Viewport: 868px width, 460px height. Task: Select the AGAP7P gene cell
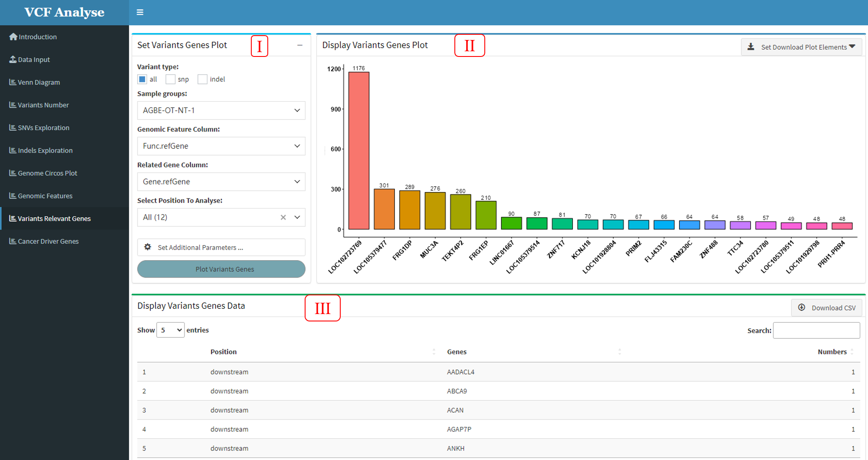[x=459, y=429]
